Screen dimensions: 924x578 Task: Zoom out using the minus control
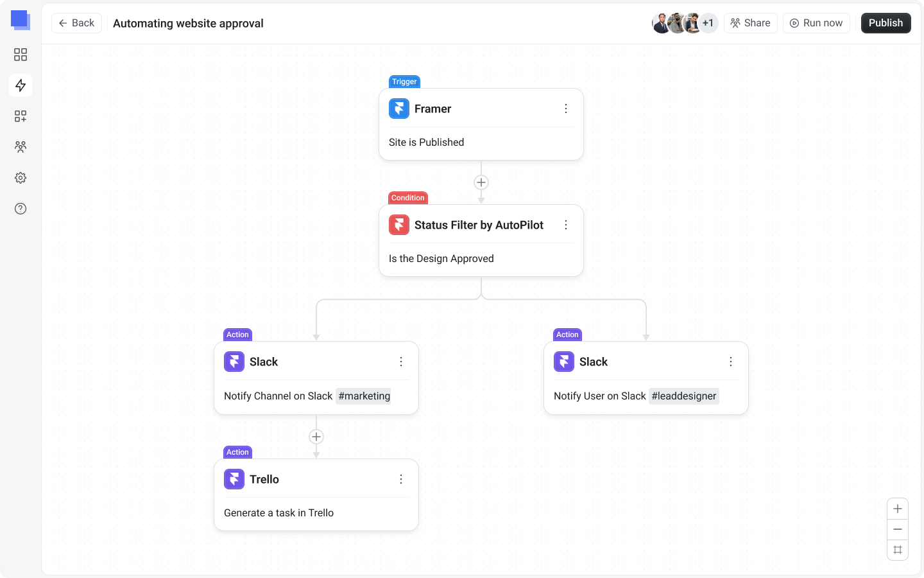coord(897,529)
